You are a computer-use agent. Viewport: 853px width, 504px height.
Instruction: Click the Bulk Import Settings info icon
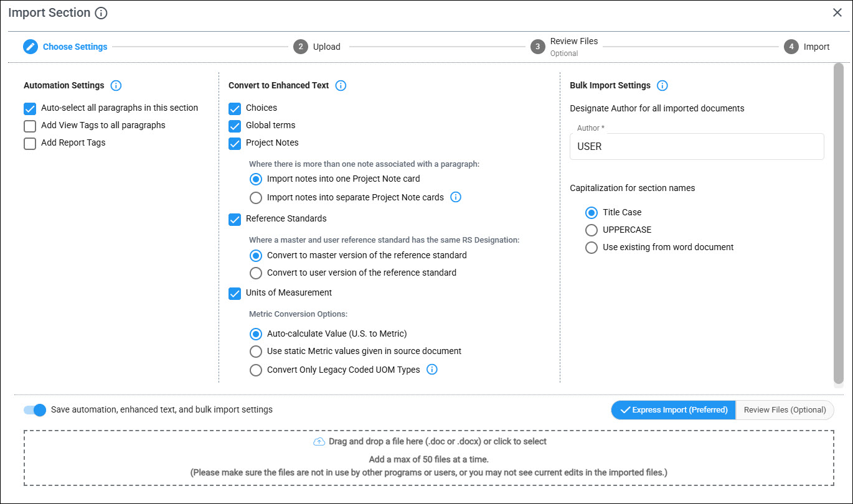tap(662, 85)
